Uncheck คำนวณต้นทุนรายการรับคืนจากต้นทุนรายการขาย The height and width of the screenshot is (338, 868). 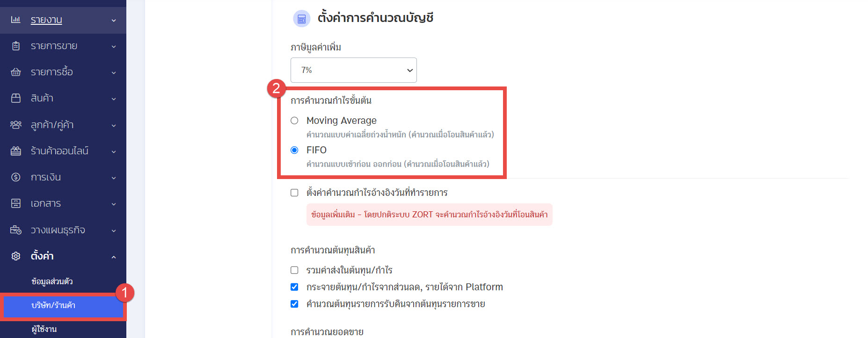294,304
